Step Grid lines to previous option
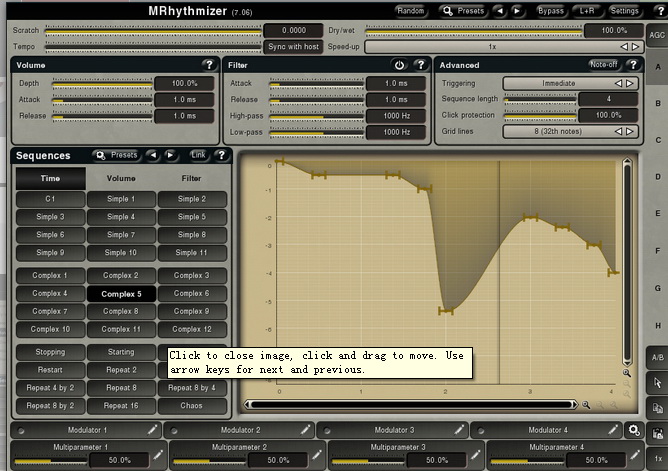Screen dimensions: 668x471 [619, 132]
